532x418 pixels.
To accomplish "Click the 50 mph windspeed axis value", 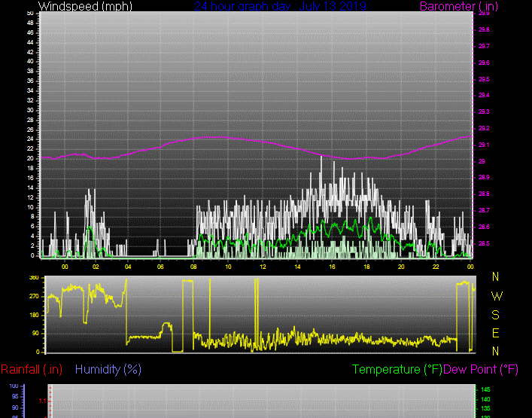I will [29, 14].
